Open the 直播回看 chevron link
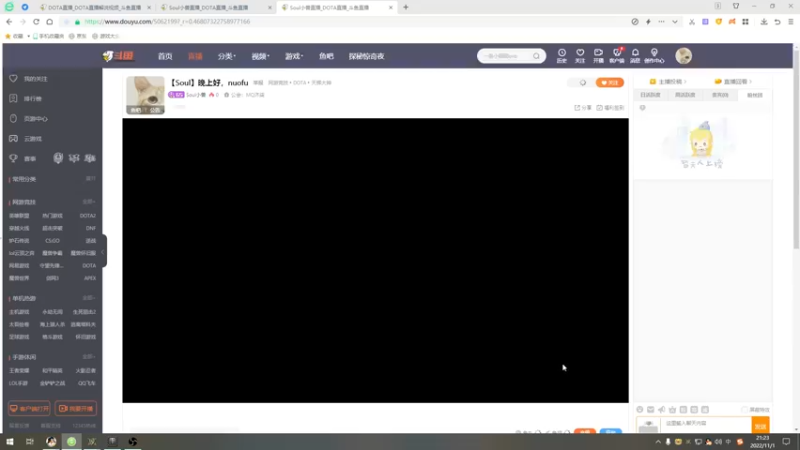Viewport: 800px width, 450px height. 733,82
